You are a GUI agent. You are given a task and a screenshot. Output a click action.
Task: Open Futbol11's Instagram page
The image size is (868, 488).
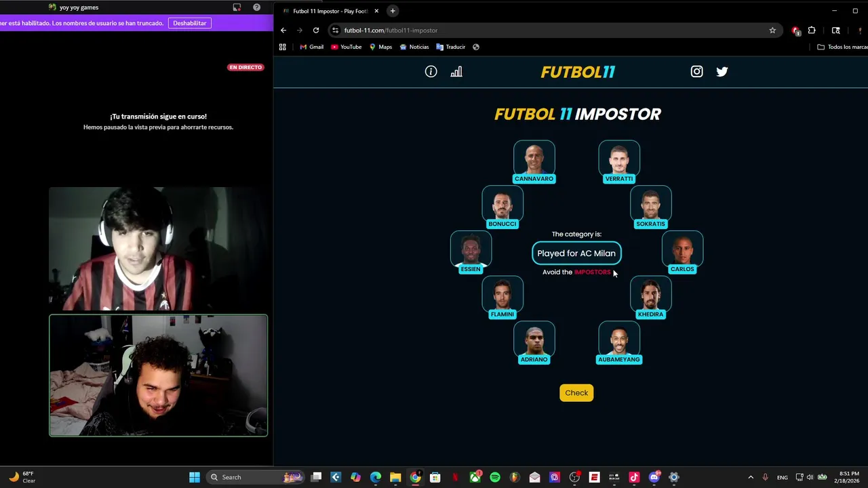(696, 71)
